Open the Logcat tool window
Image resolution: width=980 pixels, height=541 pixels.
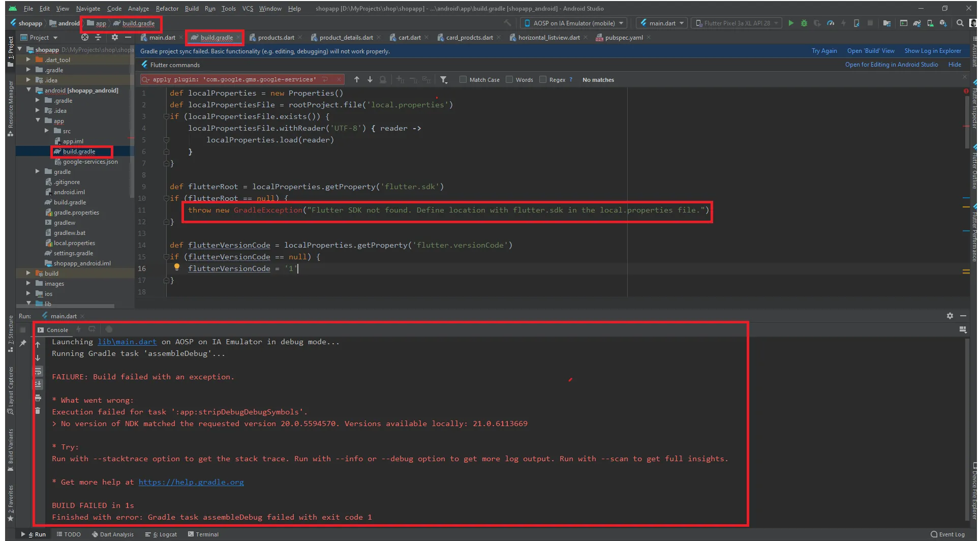coord(161,534)
